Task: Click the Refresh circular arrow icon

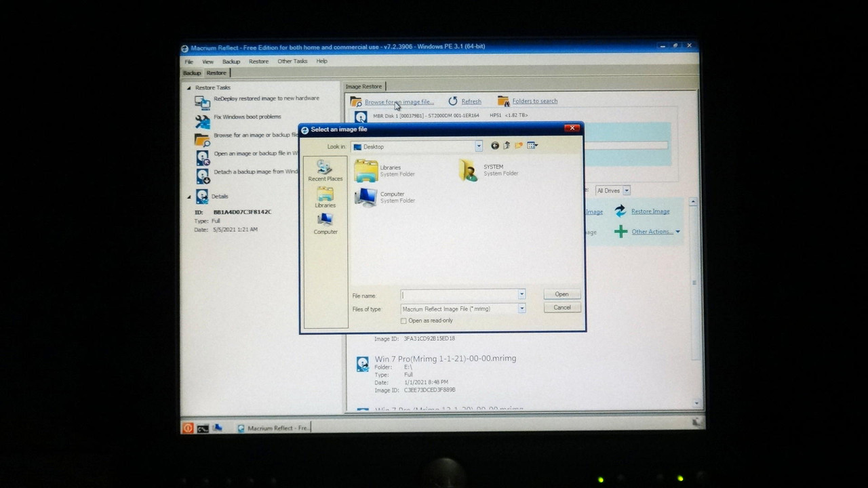Action: coord(452,101)
